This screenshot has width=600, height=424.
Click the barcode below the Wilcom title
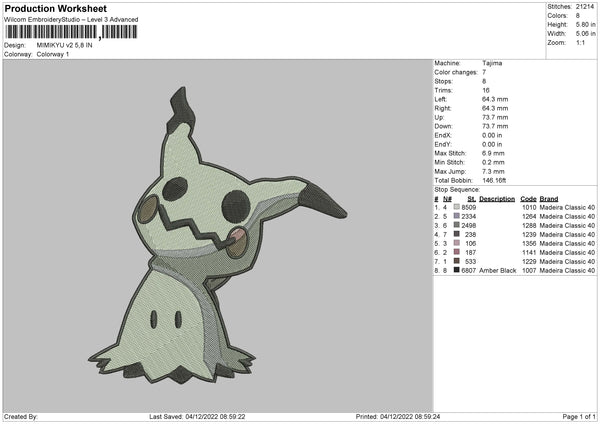(x=71, y=32)
